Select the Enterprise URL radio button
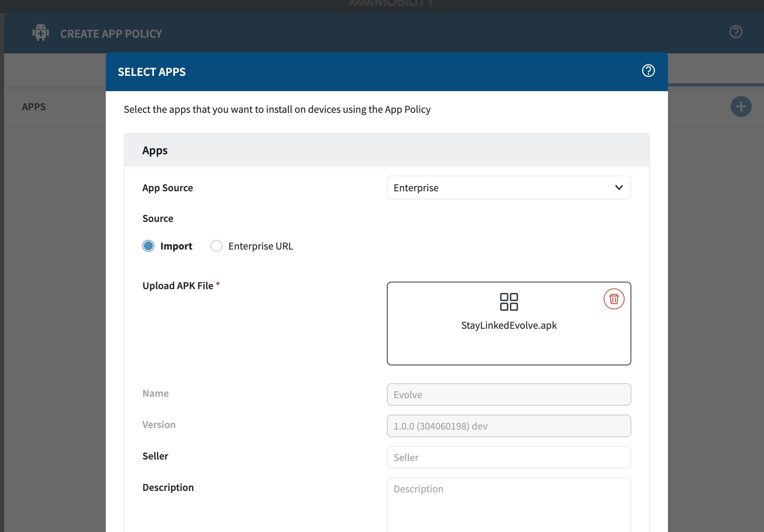Viewport: 764px width, 532px height. pos(216,246)
